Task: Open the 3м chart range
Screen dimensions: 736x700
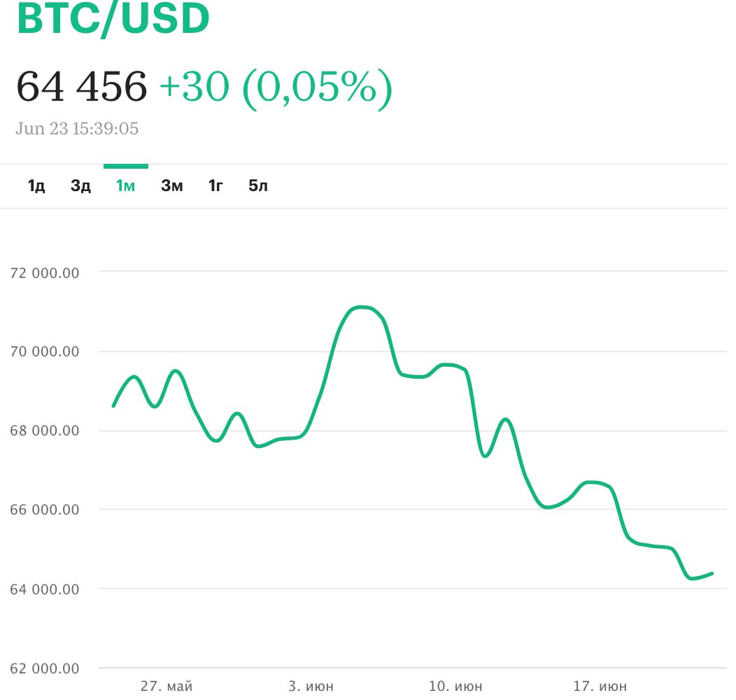Action: (172, 186)
